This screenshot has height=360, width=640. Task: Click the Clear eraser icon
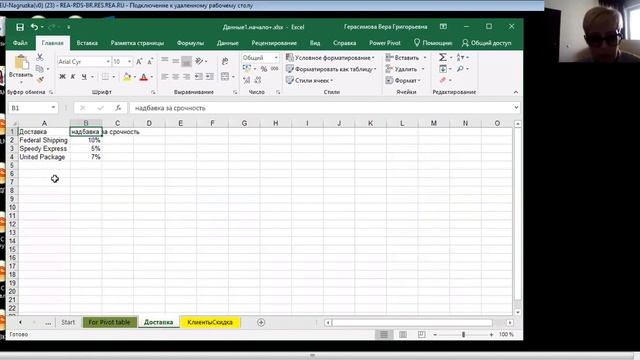pyautogui.click(x=443, y=80)
